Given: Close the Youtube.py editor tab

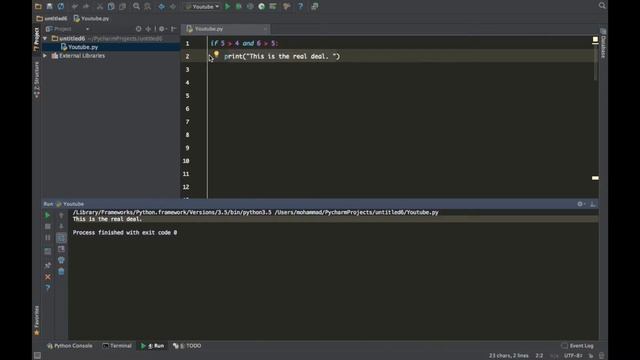Looking at the screenshot, I should click(x=265, y=29).
